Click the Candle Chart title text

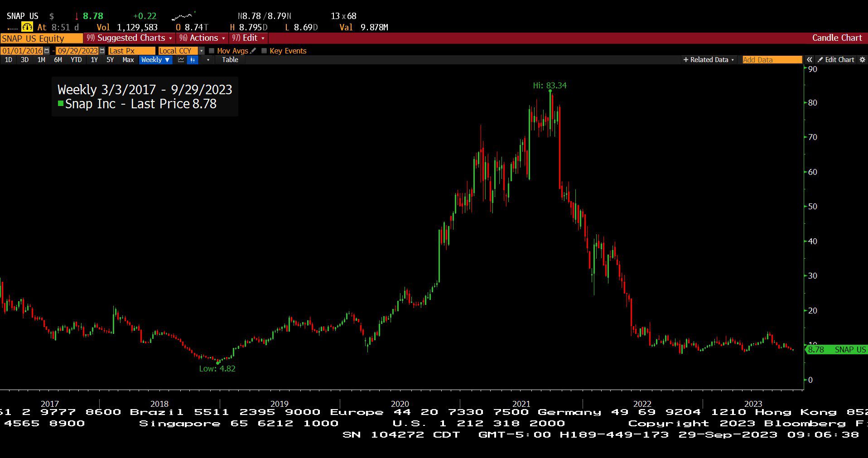pos(837,38)
